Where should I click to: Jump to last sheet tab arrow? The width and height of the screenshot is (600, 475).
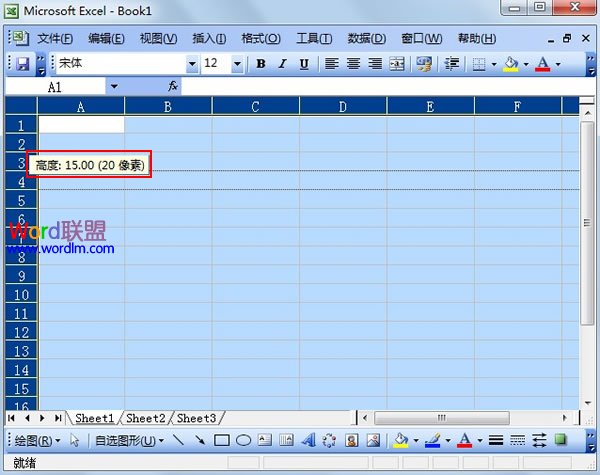pos(58,418)
